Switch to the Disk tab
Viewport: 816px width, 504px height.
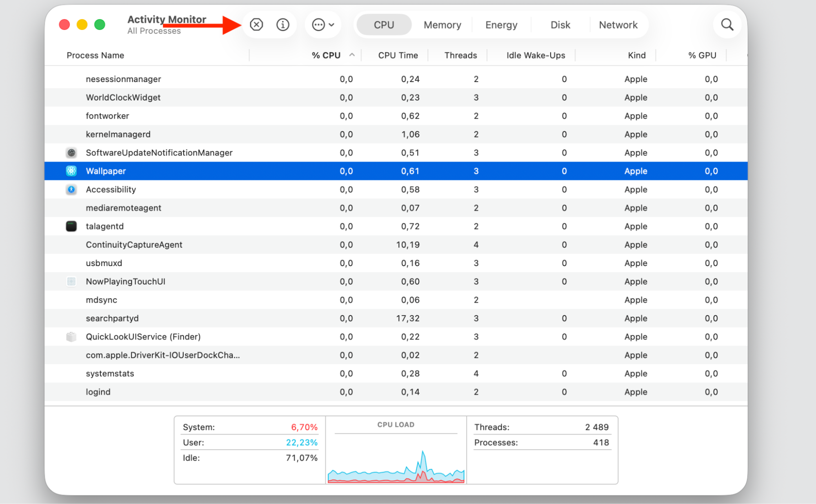coord(560,25)
